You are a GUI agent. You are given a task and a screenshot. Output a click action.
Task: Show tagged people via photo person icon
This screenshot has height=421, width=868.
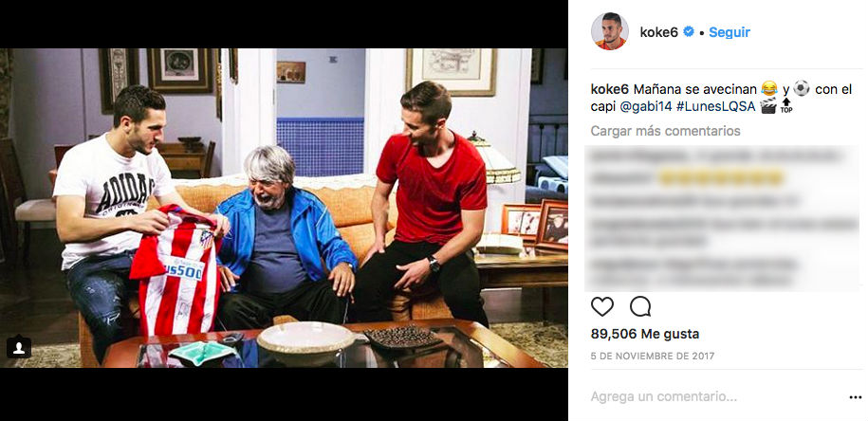click(19, 347)
